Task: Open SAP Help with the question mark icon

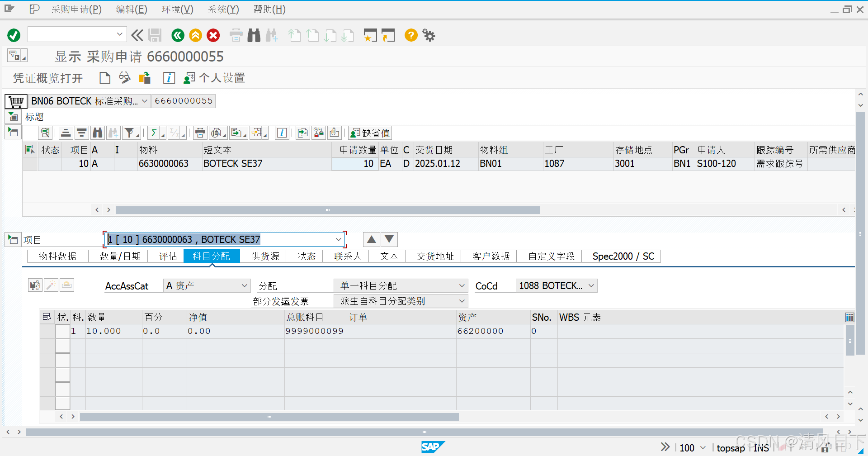Action: pos(410,35)
